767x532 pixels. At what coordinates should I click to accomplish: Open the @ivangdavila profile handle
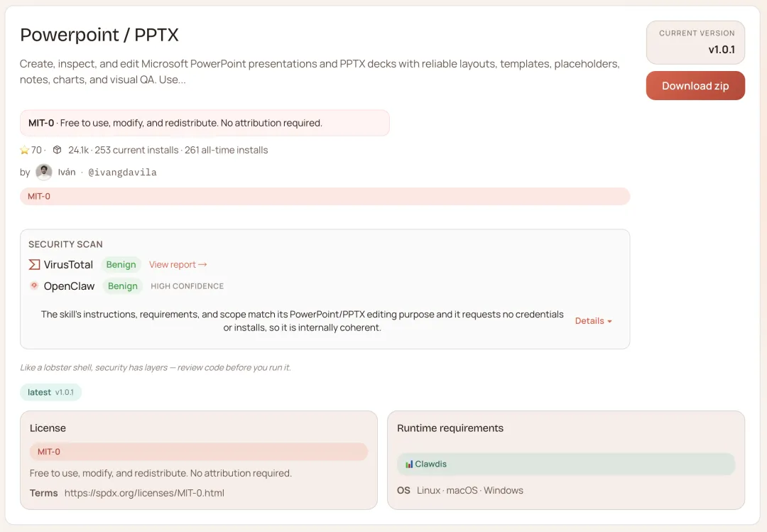point(122,173)
